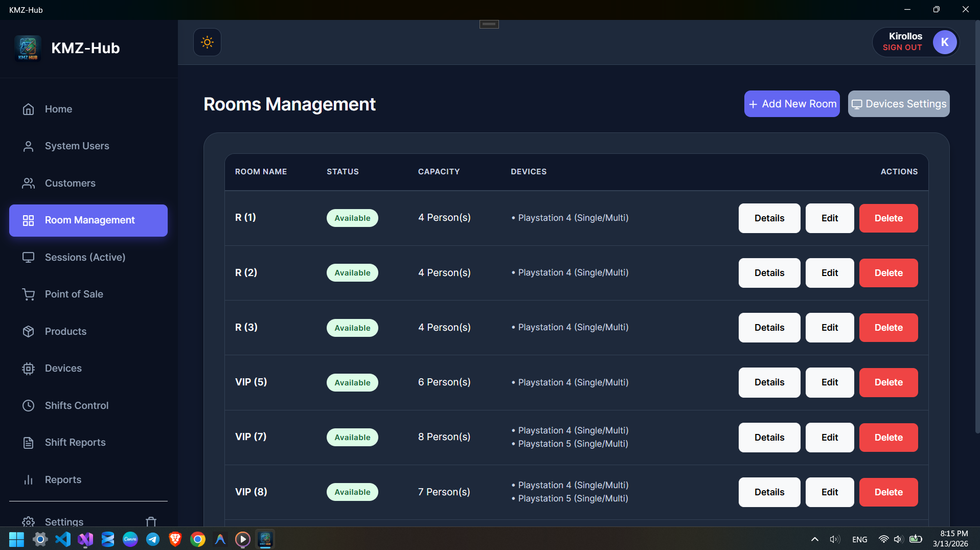Click the Kirollos profile avatar
The height and width of the screenshot is (550, 980).
[x=944, y=42]
